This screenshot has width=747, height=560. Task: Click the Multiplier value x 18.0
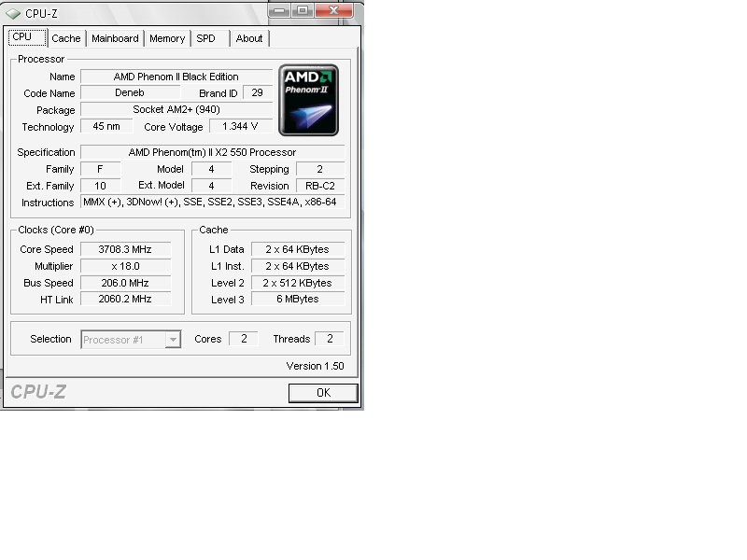click(125, 266)
